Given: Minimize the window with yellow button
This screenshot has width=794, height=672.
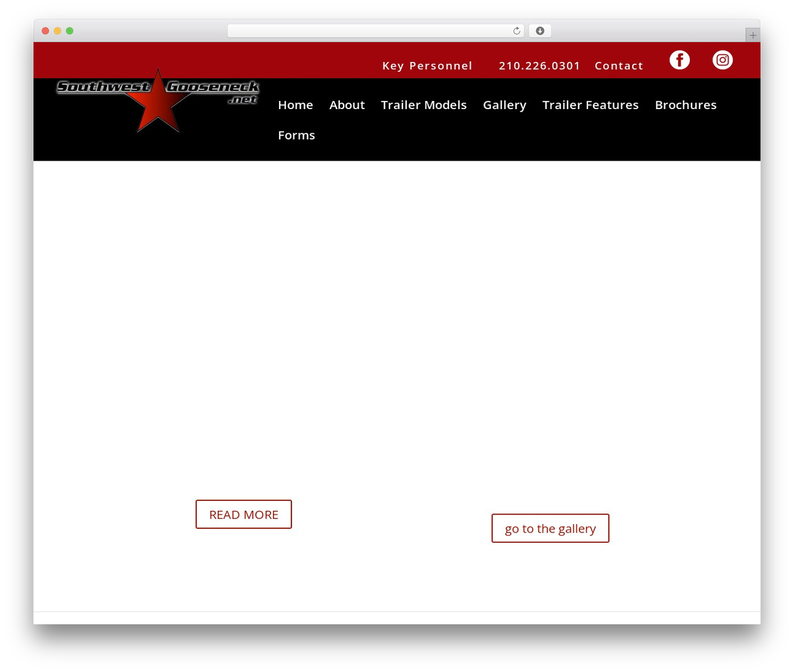Looking at the screenshot, I should click(x=58, y=31).
